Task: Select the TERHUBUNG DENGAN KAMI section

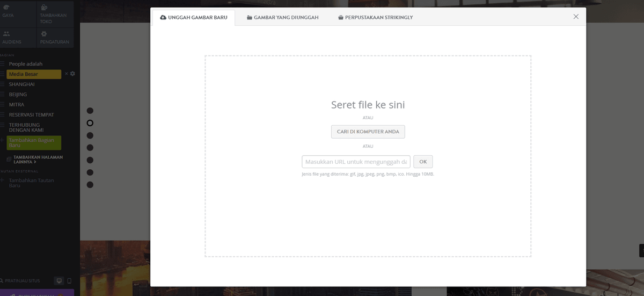Action: [x=26, y=127]
